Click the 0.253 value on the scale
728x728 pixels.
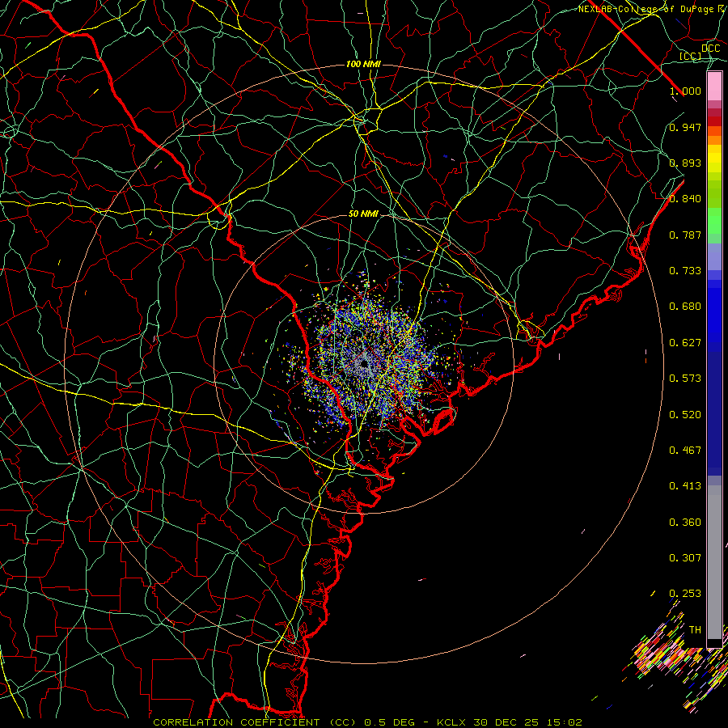tap(685, 594)
